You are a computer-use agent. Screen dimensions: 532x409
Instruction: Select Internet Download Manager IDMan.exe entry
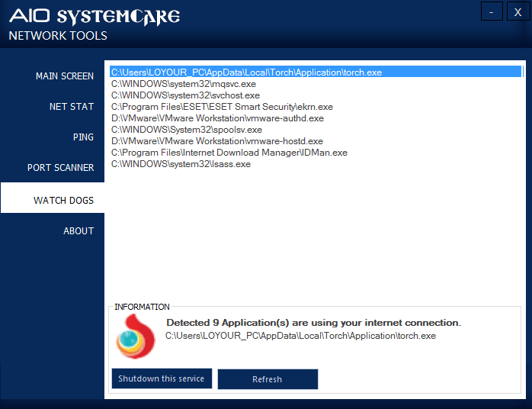point(229,153)
